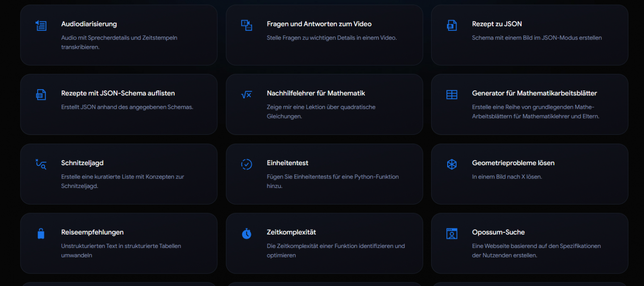This screenshot has height=286, width=644.
Task: Click the stopwatch icon for Zeitkomplexität
Action: [246, 234]
